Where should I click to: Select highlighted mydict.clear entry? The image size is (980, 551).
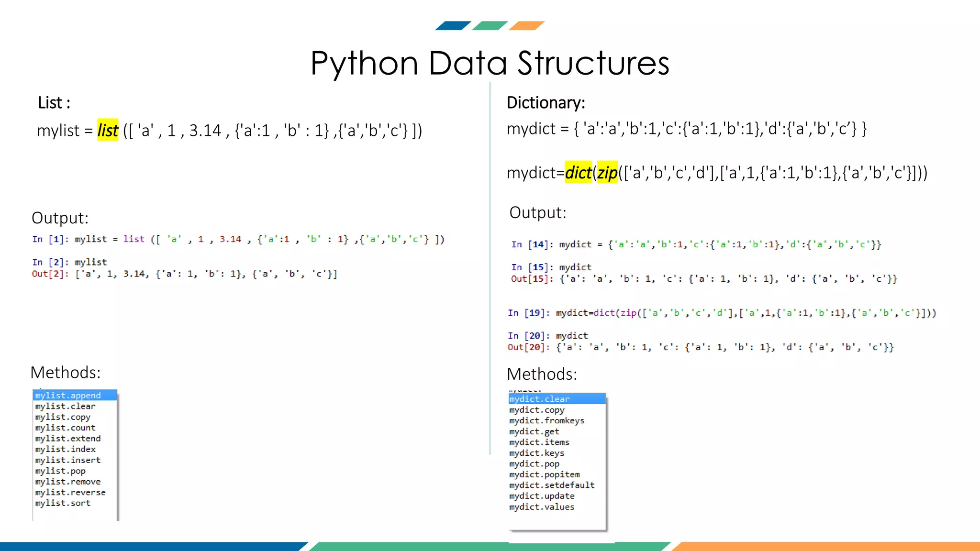click(557, 399)
